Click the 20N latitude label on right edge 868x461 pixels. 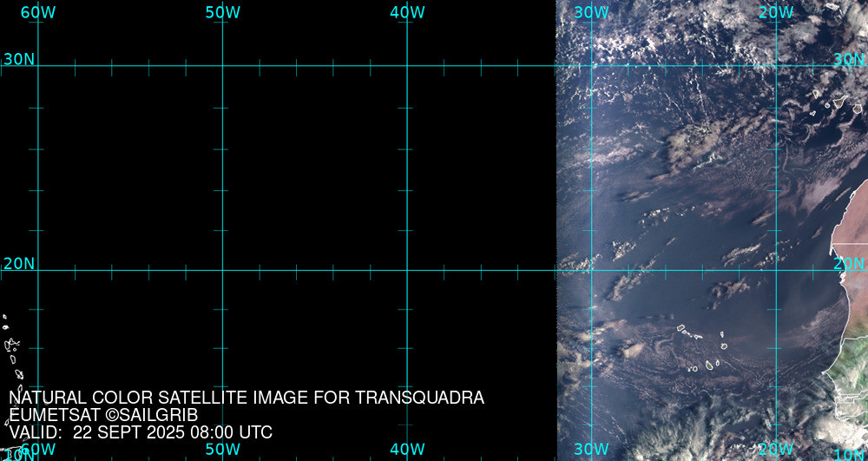pyautogui.click(x=849, y=264)
